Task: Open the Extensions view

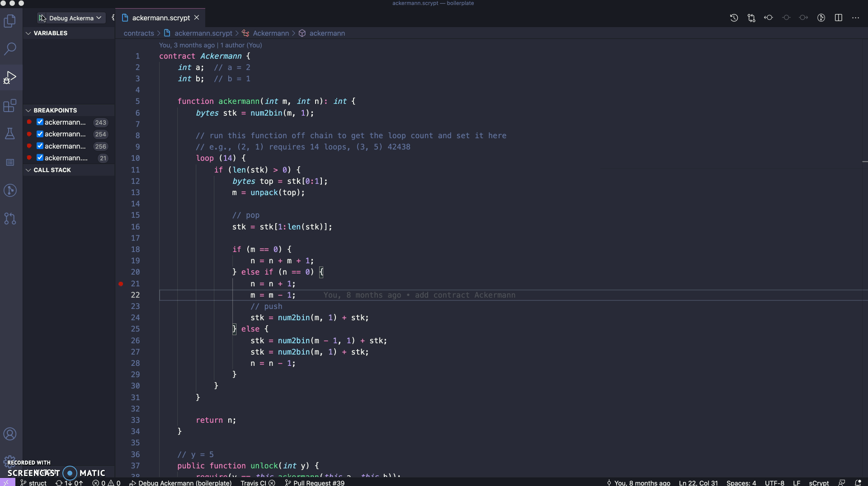Action: pyautogui.click(x=10, y=106)
